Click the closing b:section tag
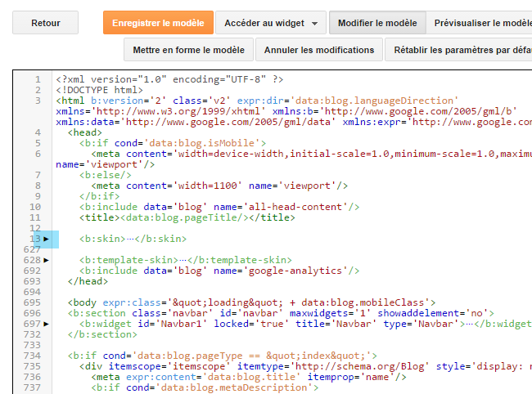Viewport: 532px width, 394px height. (x=102, y=334)
